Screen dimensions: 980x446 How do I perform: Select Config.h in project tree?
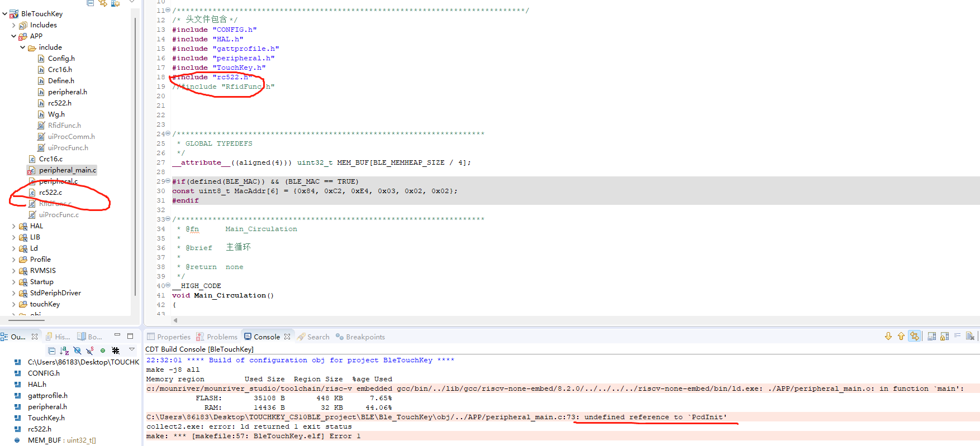[x=56, y=58]
